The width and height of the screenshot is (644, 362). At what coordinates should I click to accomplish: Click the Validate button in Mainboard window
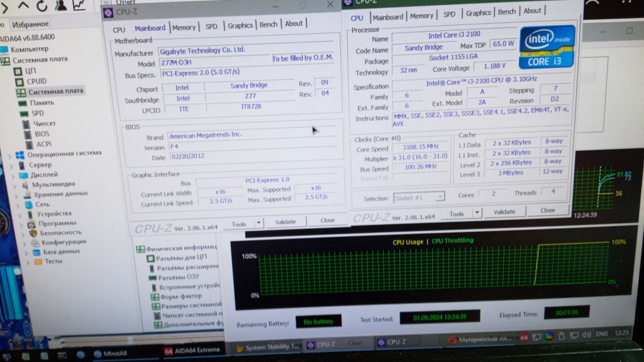pos(286,222)
